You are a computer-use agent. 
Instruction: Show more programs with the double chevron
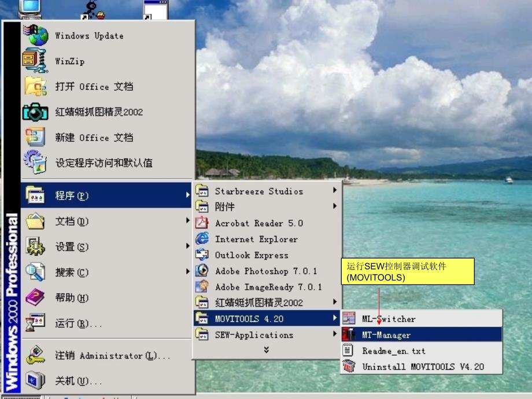click(266, 350)
